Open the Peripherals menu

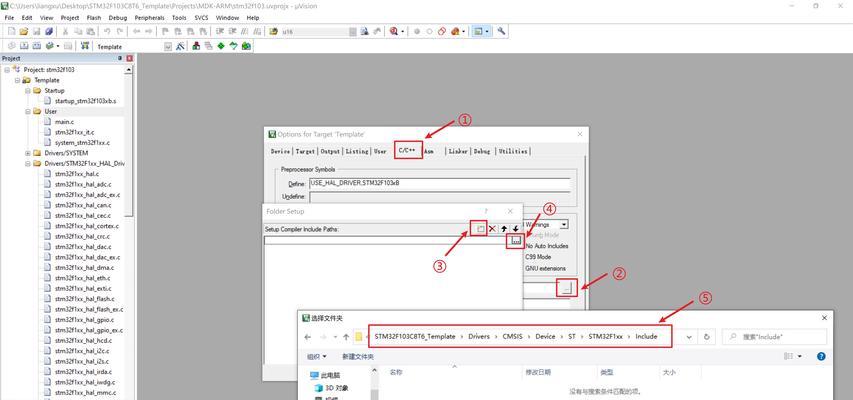tap(150, 17)
